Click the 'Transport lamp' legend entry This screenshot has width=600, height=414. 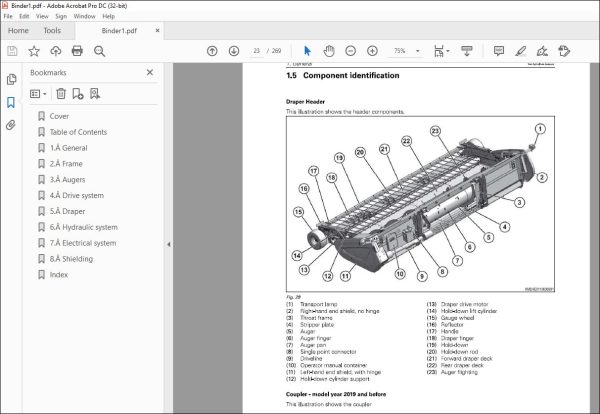[319, 304]
